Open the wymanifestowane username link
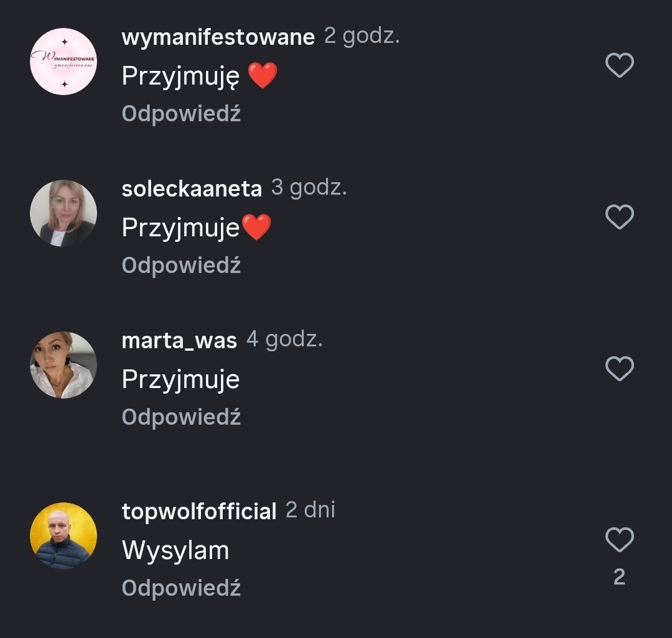Viewport: 672px width, 638px height. tap(218, 37)
